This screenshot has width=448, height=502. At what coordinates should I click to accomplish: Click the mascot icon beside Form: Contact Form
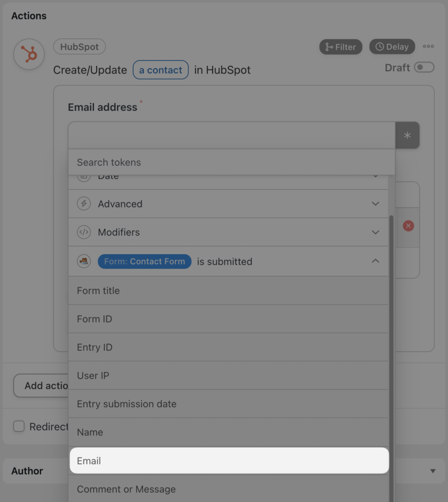click(x=84, y=261)
